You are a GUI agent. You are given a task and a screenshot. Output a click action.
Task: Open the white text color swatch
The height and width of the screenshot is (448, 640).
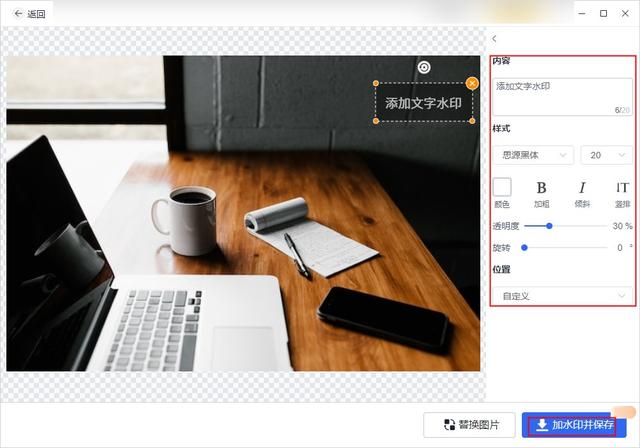(502, 187)
